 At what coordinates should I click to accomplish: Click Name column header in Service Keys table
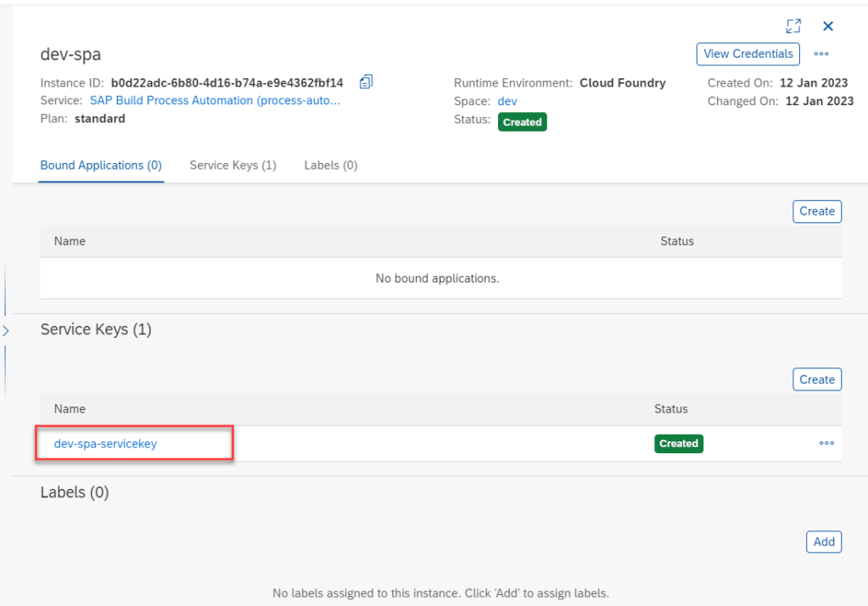coord(70,409)
